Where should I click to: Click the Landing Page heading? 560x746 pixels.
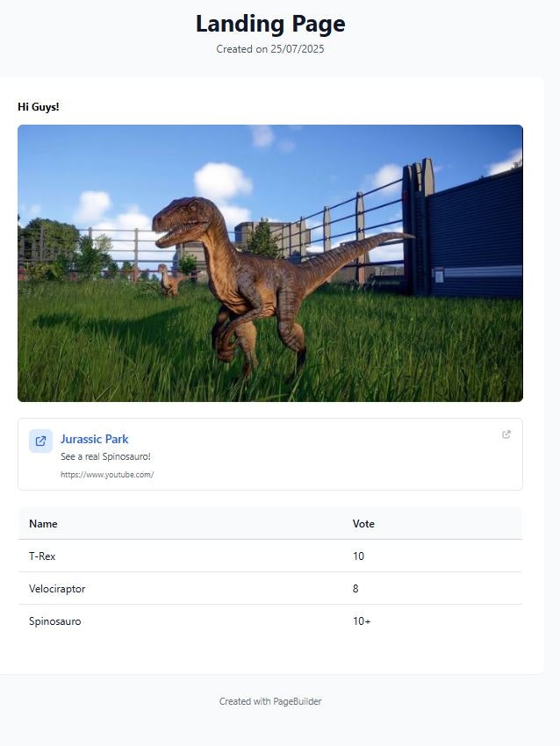[270, 24]
